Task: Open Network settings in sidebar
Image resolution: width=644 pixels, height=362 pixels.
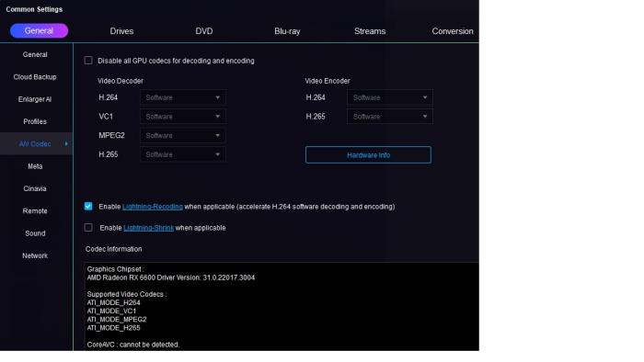Action: pos(35,255)
